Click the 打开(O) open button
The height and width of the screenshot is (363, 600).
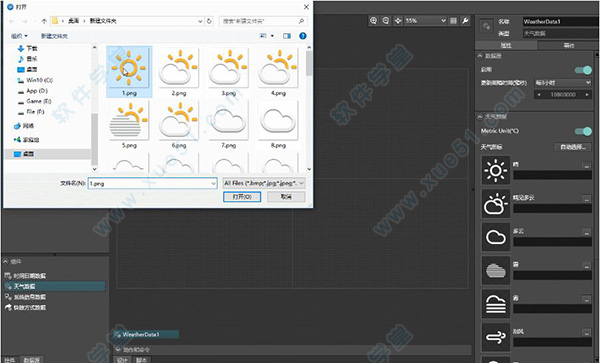[242, 197]
